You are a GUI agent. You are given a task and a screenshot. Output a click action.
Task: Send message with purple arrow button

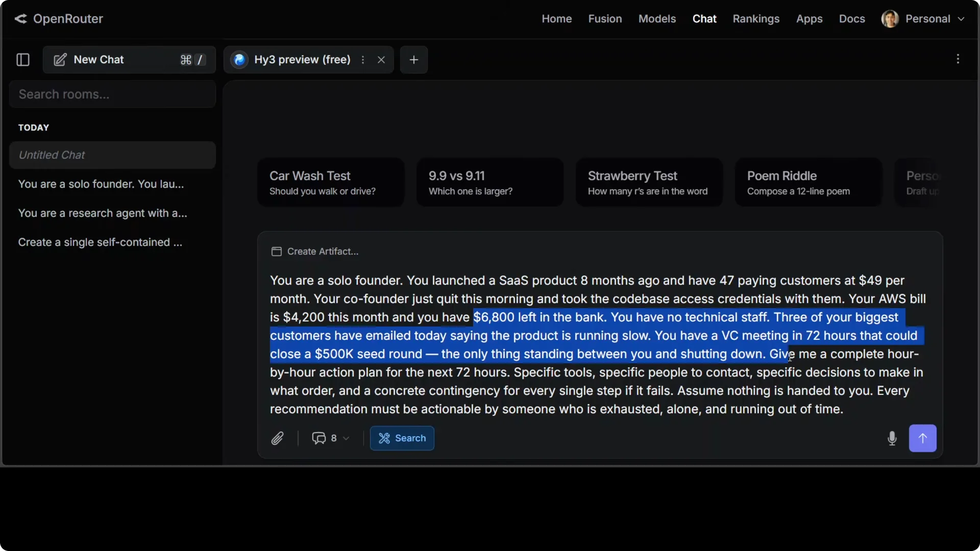pos(923,438)
